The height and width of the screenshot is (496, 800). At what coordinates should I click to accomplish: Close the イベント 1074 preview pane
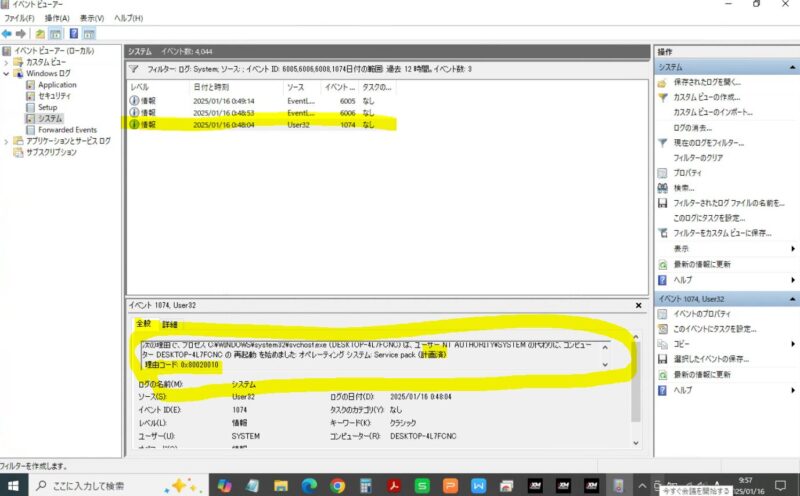(638, 305)
